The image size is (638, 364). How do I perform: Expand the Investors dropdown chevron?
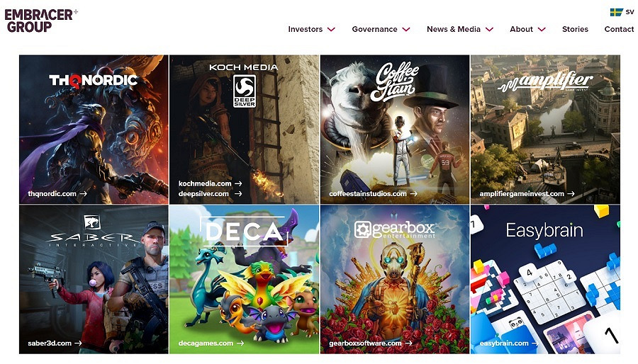pos(331,29)
